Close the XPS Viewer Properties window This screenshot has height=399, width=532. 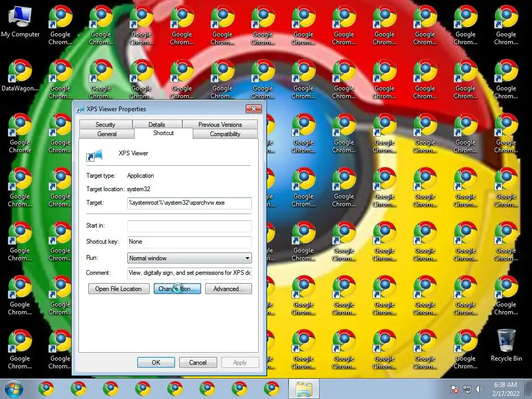[254, 109]
